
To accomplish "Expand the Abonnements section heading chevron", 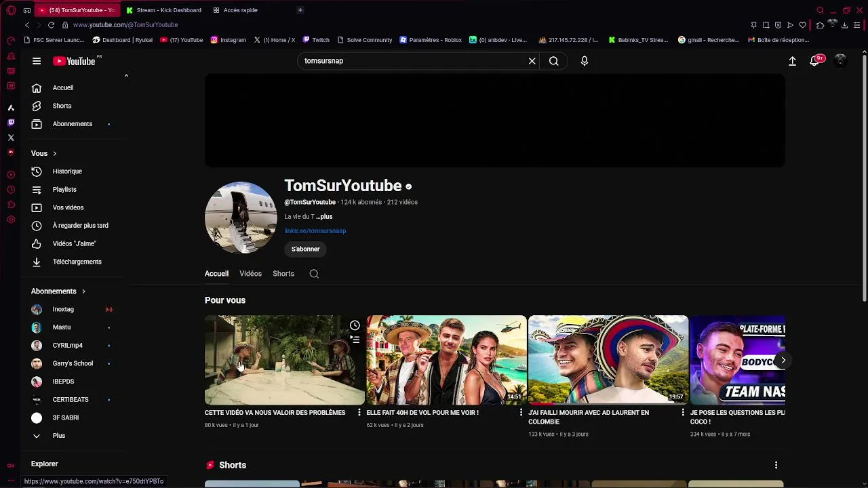I will click(x=83, y=291).
